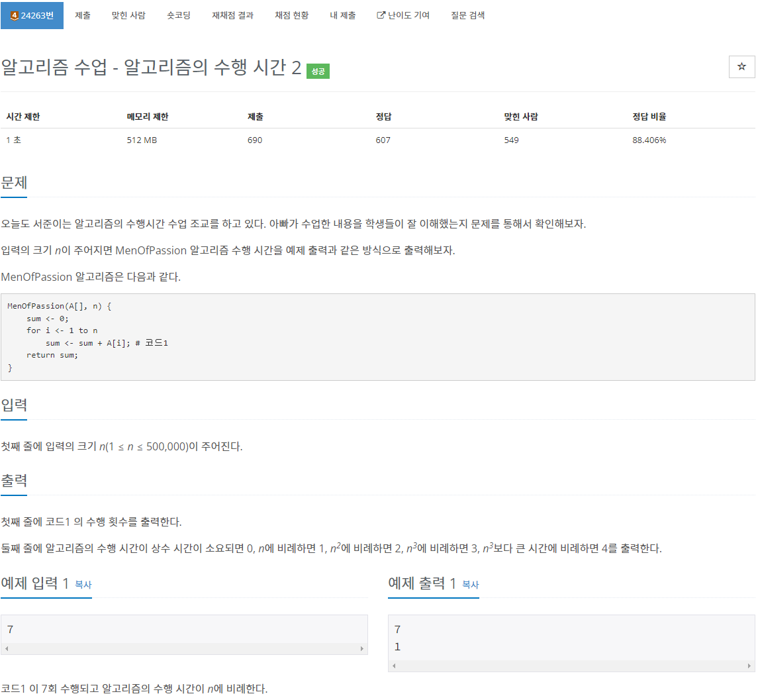The image size is (758, 700).
Task: Click the code line 'MenOfPassion(A[], n) {'
Action: [x=60, y=306]
